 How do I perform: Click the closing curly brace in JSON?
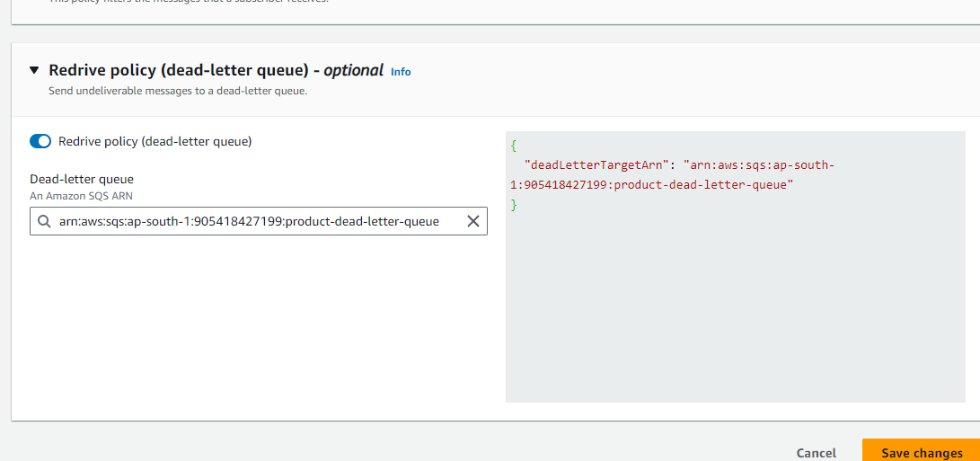[514, 205]
